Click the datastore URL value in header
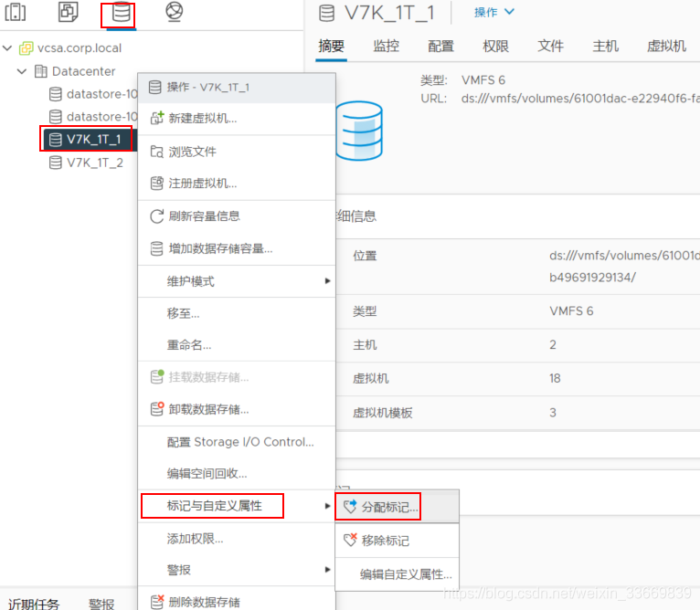Image resolution: width=700 pixels, height=610 pixels. (580, 99)
